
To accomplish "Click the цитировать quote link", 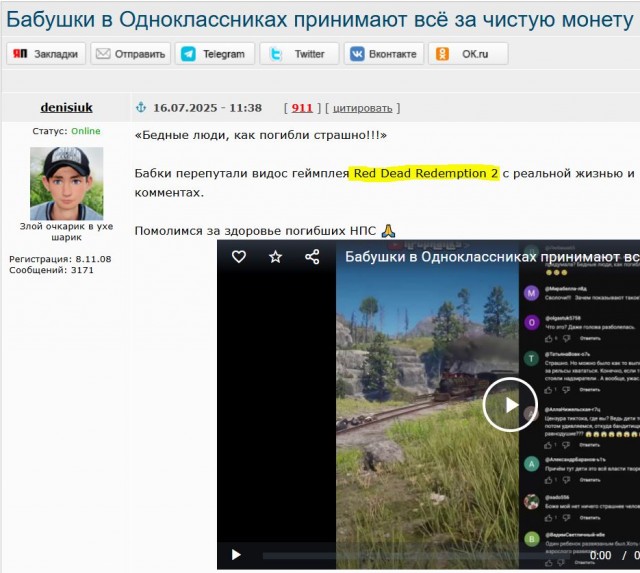I will 362,108.
